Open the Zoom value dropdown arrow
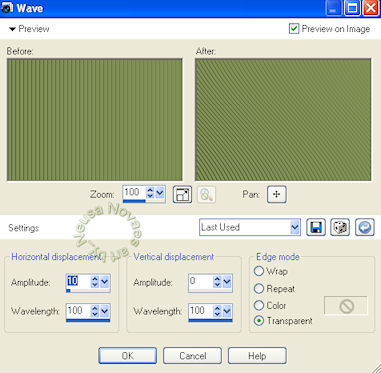Image resolution: width=381 pixels, height=373 pixels. tap(160, 193)
